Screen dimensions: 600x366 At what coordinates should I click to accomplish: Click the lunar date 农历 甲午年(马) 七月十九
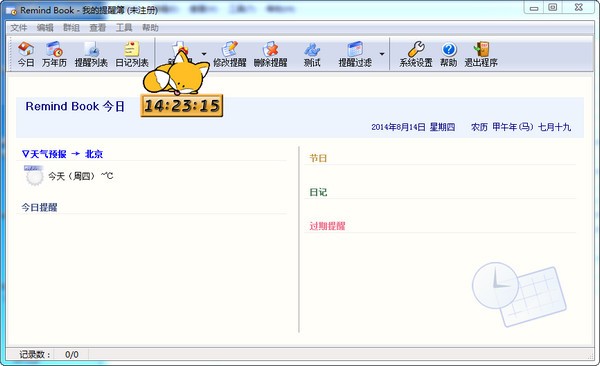(x=521, y=127)
